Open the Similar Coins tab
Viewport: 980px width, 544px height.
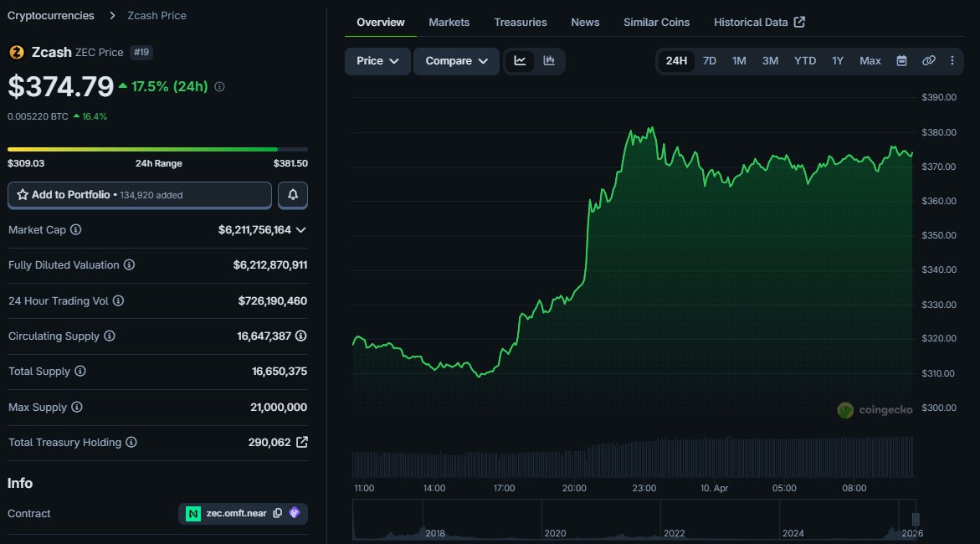656,22
